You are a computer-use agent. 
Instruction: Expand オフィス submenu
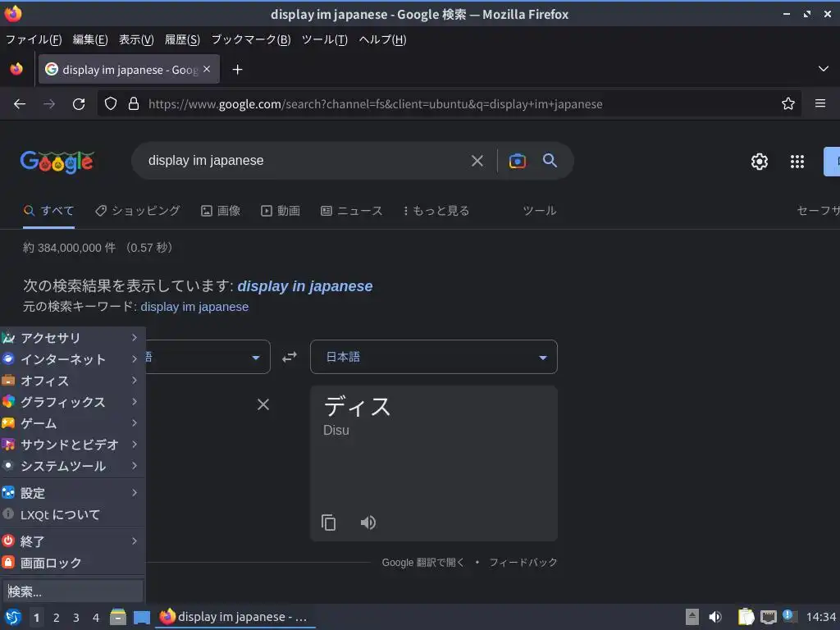(72, 381)
